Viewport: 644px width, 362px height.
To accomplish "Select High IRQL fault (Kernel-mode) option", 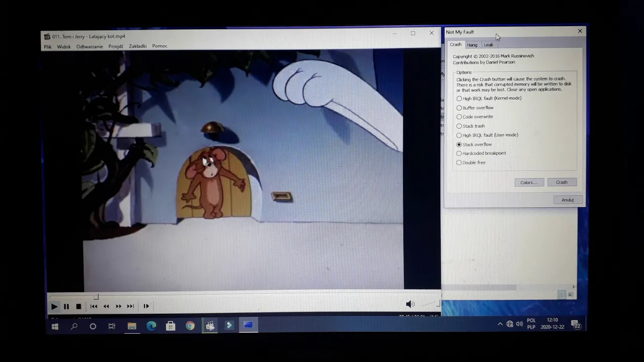I will coord(489,99).
